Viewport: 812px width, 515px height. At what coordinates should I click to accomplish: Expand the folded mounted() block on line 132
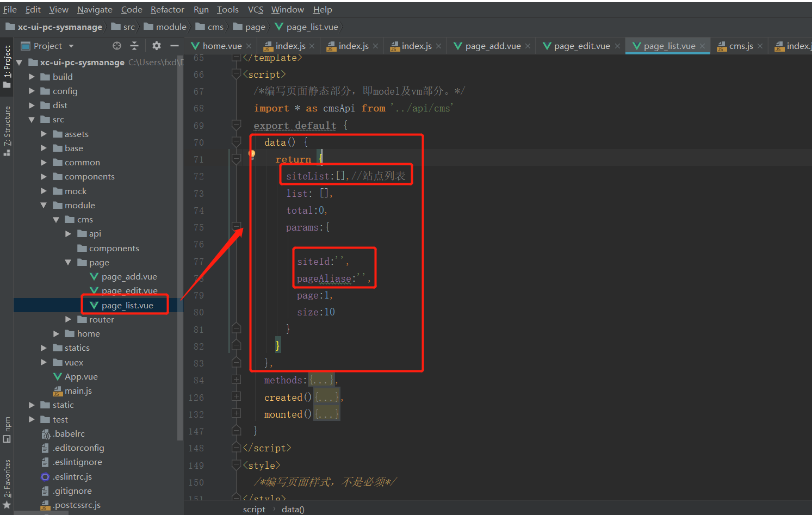click(236, 413)
